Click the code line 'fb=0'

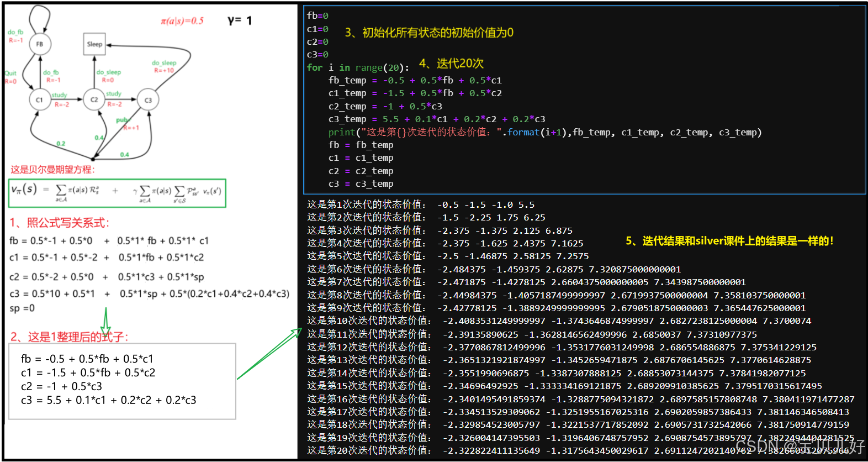click(x=317, y=16)
